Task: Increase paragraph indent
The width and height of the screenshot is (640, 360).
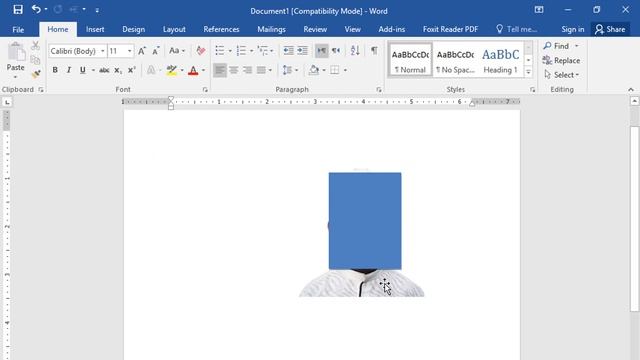Action: pyautogui.click(x=302, y=51)
